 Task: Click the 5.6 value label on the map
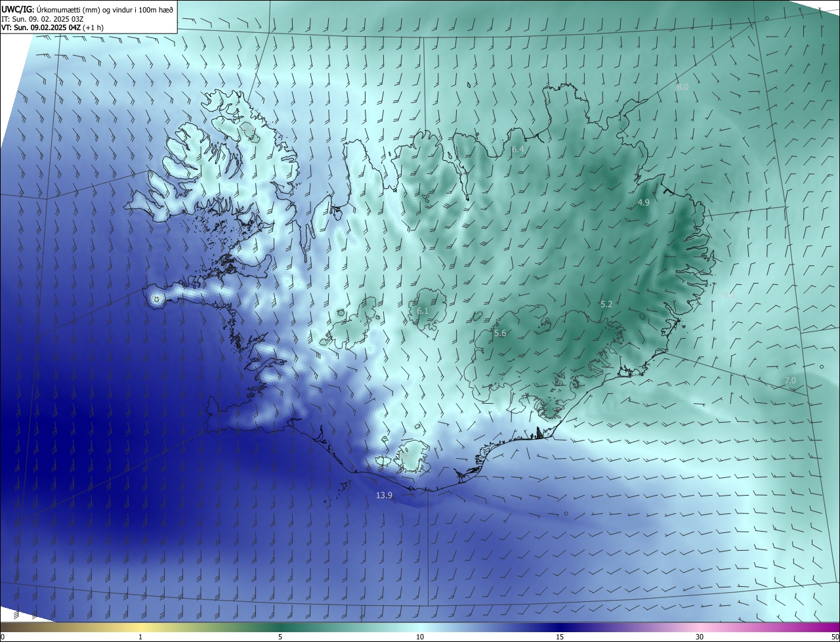tap(500, 333)
